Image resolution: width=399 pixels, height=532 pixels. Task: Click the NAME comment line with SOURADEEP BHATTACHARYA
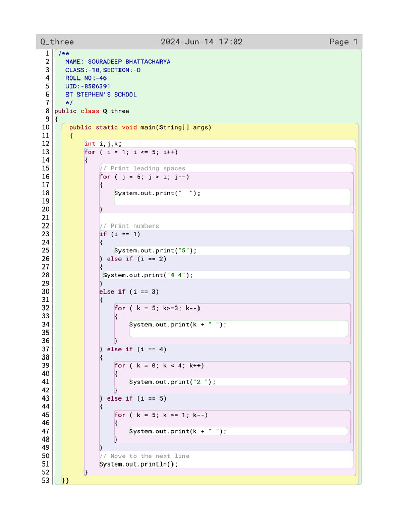click(118, 62)
